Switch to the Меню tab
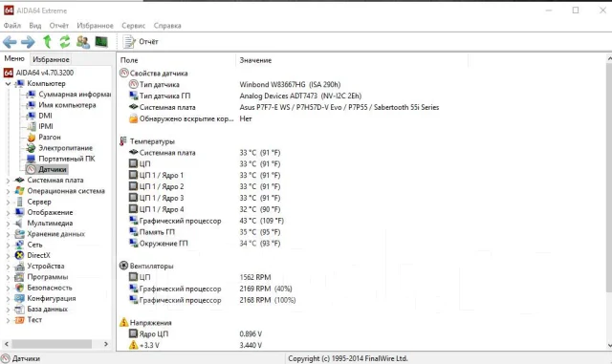This screenshot has height=364, width=612. [14, 58]
